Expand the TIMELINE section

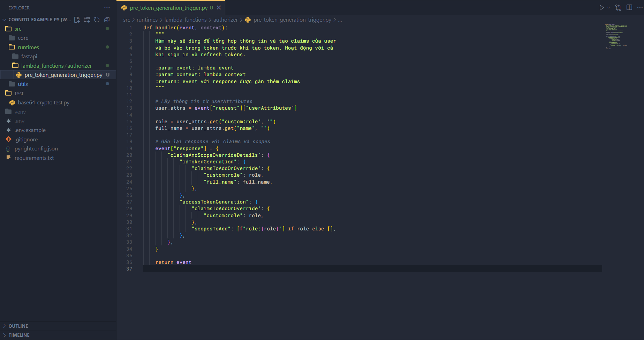[x=19, y=335]
